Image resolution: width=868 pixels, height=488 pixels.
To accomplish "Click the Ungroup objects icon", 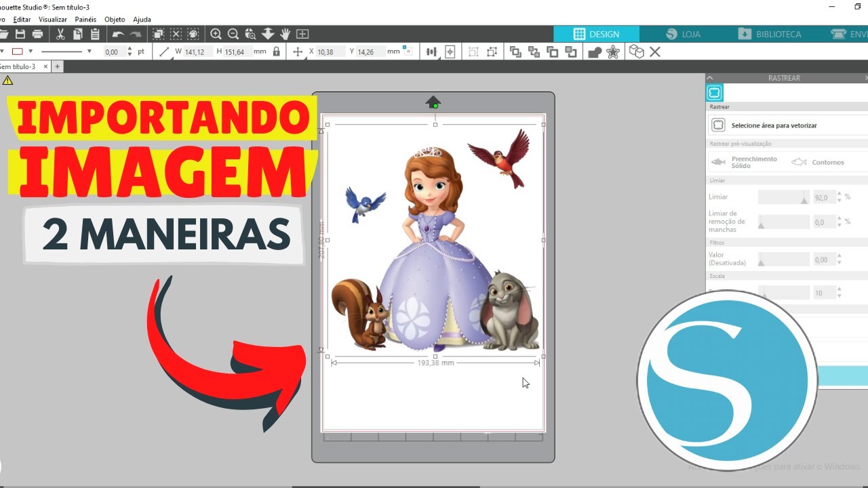I will [492, 52].
